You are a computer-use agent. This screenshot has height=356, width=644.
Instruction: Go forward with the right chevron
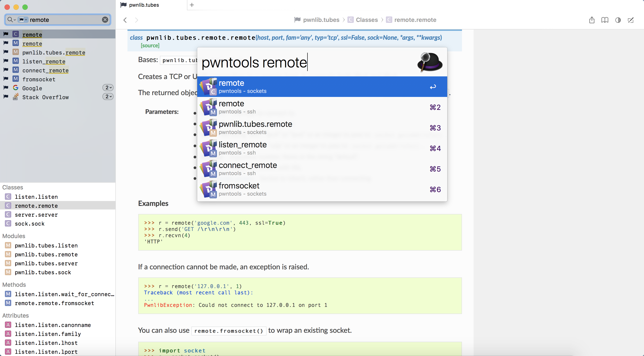[136, 20]
